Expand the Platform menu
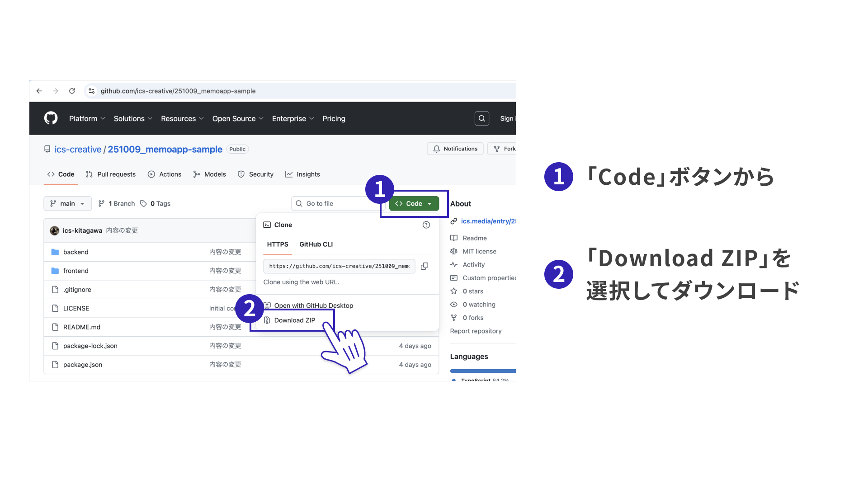The height and width of the screenshot is (488, 868). [x=87, y=118]
